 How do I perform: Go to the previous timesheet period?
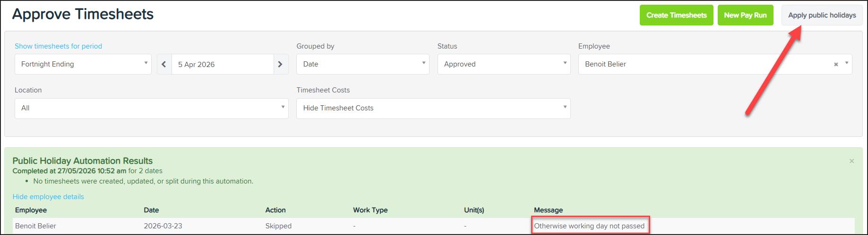[x=164, y=64]
